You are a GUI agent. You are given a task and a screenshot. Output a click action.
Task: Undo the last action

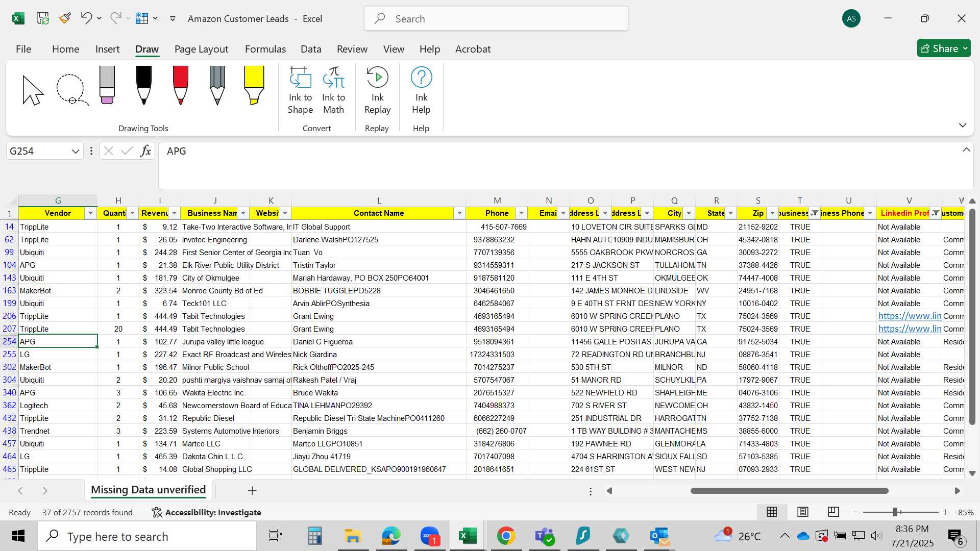pyautogui.click(x=86, y=18)
